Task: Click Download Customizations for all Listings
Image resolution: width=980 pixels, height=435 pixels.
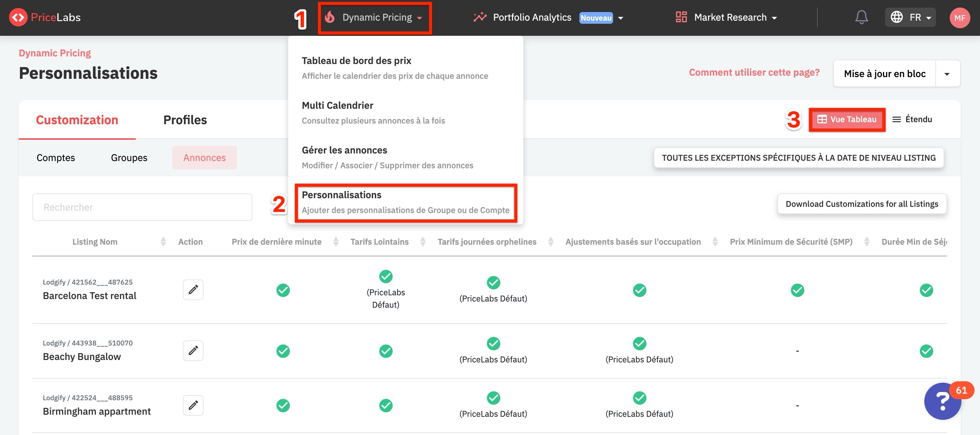Action: click(x=862, y=204)
